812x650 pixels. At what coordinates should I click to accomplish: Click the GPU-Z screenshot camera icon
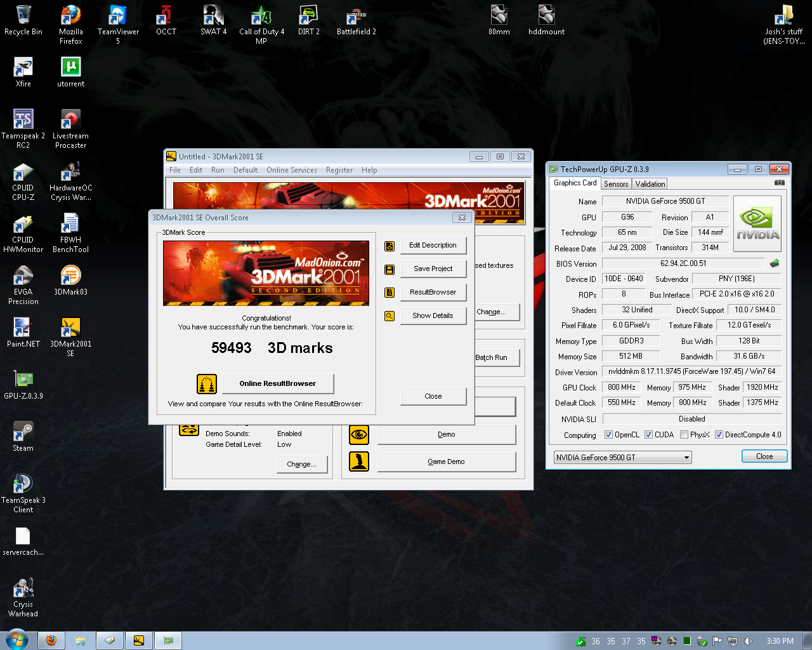coord(780,183)
